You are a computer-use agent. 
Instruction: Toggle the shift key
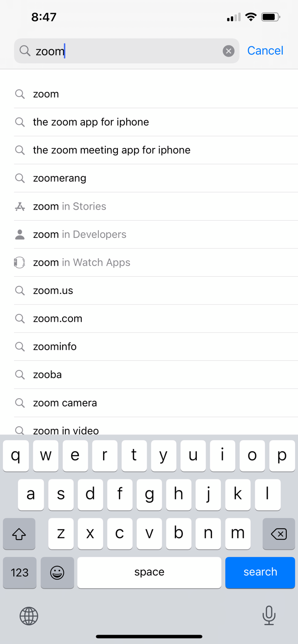(19, 534)
